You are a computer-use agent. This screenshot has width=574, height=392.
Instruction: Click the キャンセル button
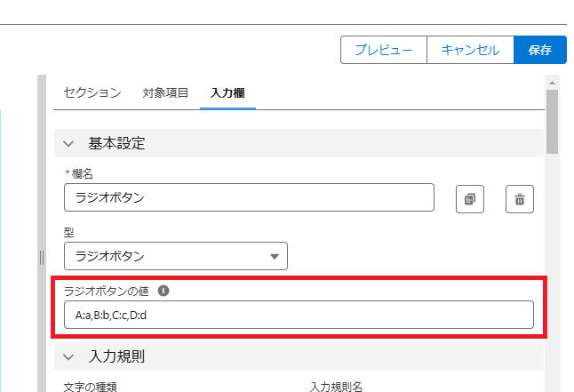[x=470, y=50]
